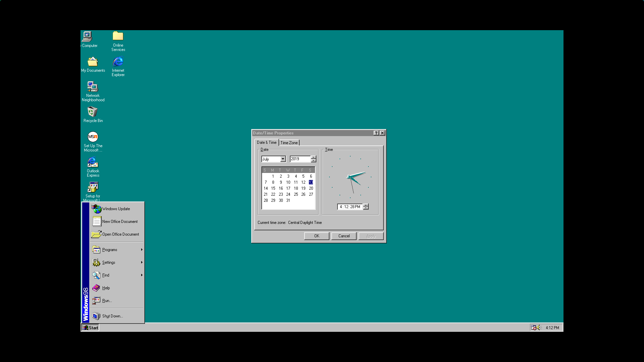Close the Date/Time Properties dialog window
The image size is (644, 362).
(x=382, y=133)
